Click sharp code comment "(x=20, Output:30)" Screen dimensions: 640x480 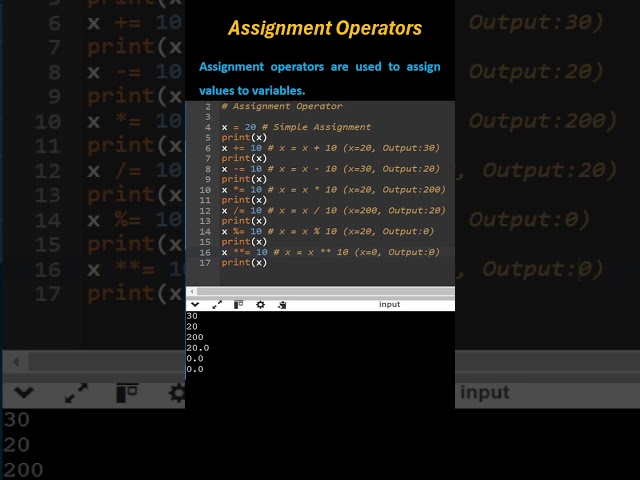click(391, 148)
